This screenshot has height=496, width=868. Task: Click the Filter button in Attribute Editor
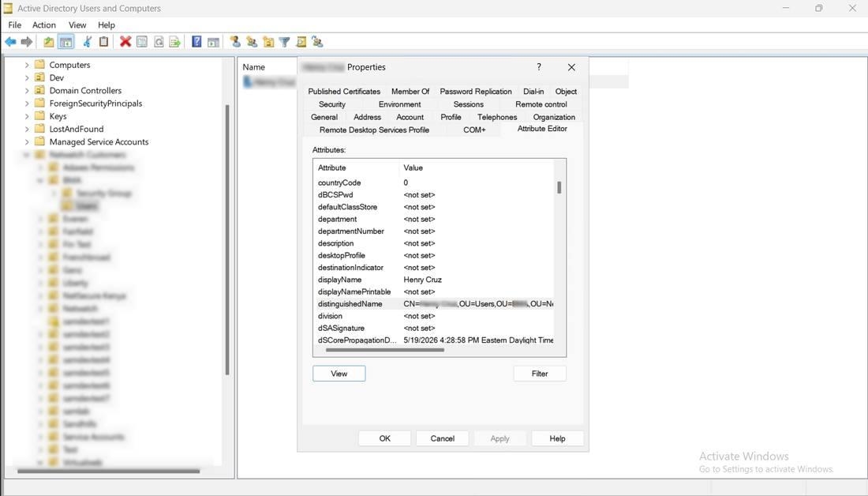pyautogui.click(x=540, y=374)
